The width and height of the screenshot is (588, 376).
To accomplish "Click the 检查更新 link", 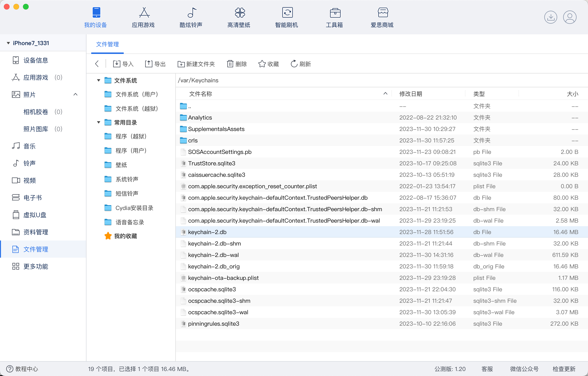I will coord(564,369).
